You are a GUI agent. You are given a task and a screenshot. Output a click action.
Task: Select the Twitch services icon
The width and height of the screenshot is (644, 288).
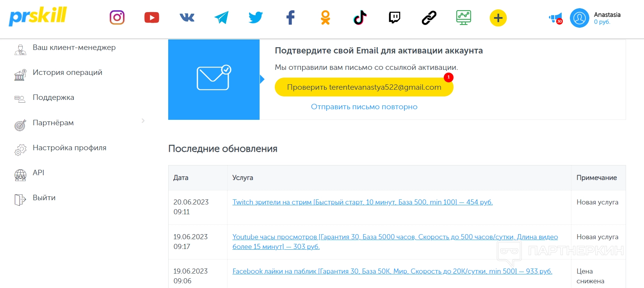click(x=395, y=18)
